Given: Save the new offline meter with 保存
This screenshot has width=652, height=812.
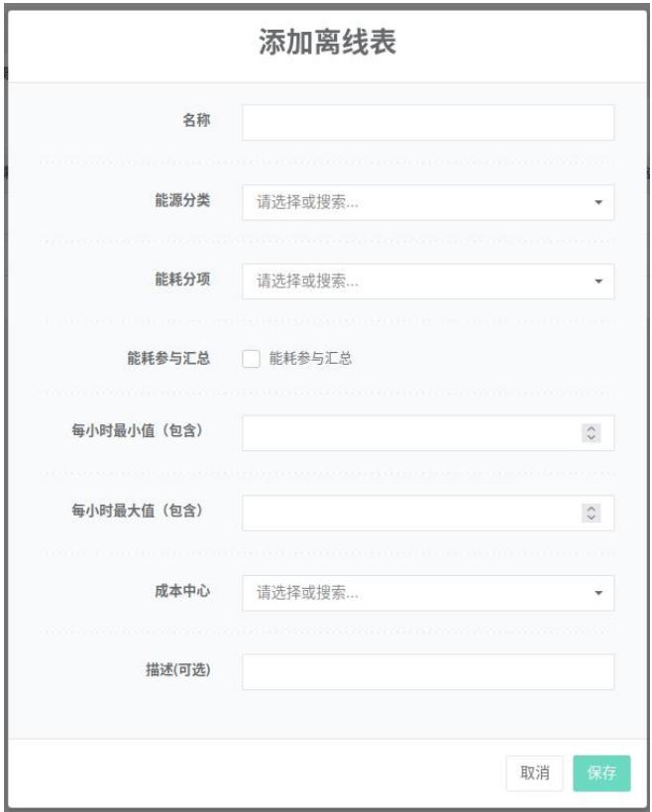Looking at the screenshot, I should pos(601,773).
